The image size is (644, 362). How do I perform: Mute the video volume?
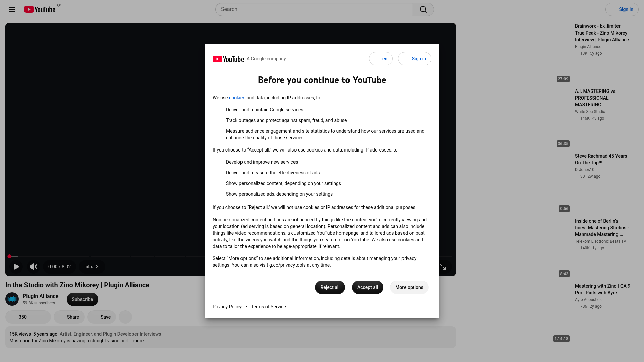[34, 267]
